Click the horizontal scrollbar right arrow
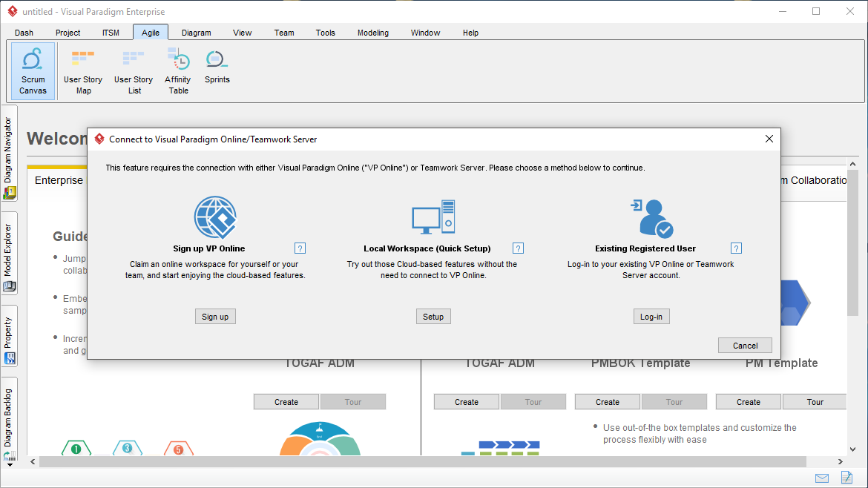 841,461
